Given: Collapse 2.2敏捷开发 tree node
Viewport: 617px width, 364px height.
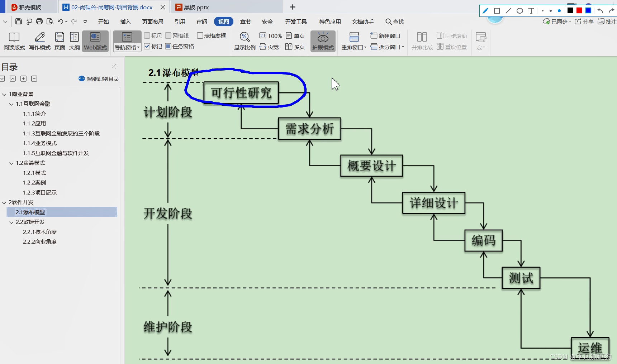Looking at the screenshot, I should tap(11, 222).
